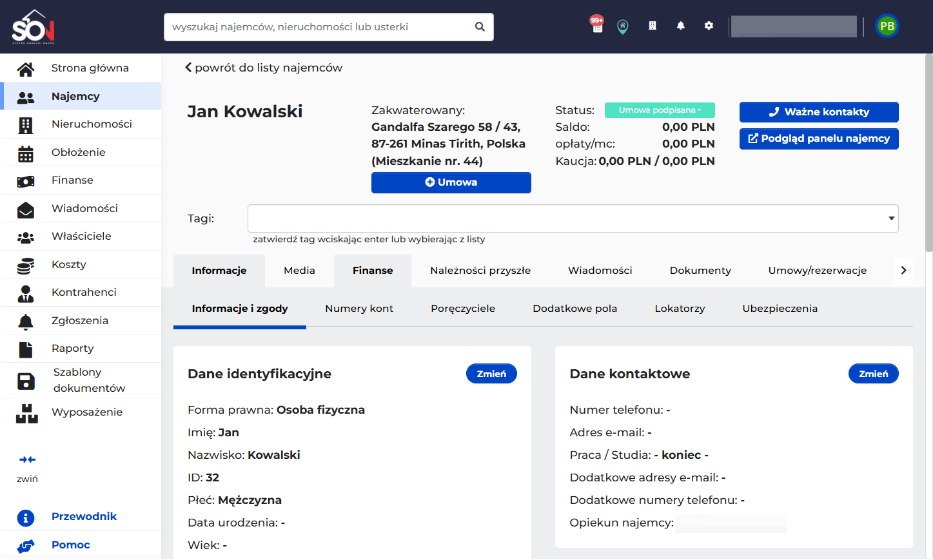Click the Nieruchomości building icon in sidebar

(26, 124)
